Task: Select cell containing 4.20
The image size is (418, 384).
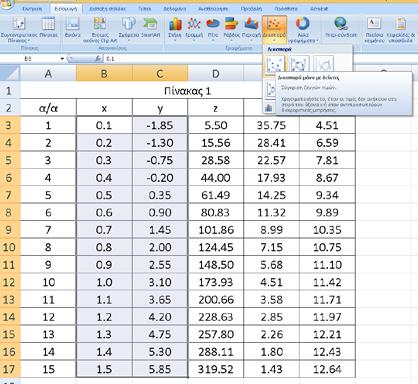Action: (160, 317)
